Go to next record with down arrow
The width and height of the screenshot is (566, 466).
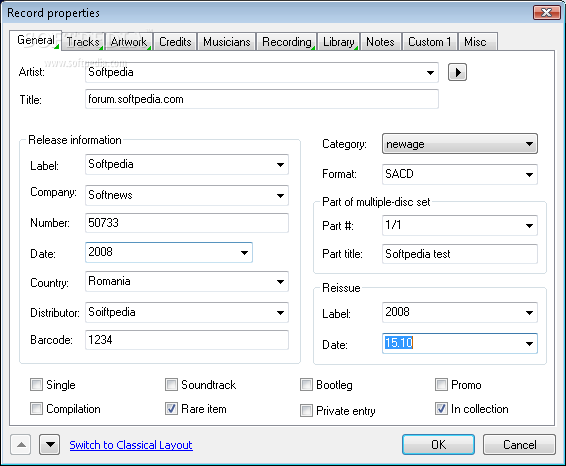coord(50,445)
